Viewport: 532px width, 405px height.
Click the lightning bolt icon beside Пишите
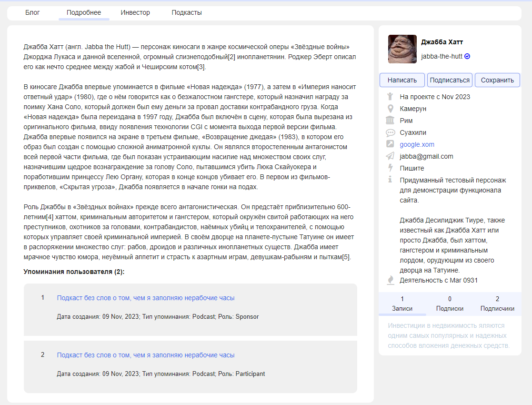click(x=390, y=168)
